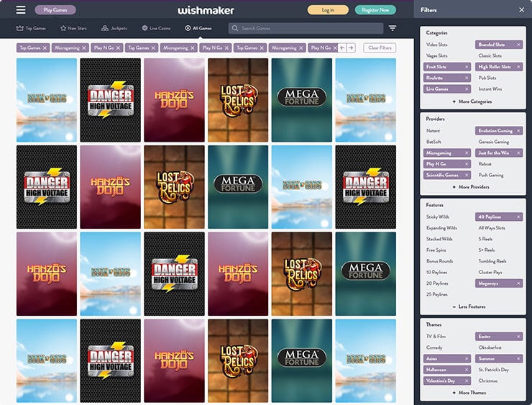
Task: Click the filter lines icon beside search
Action: coord(393,28)
